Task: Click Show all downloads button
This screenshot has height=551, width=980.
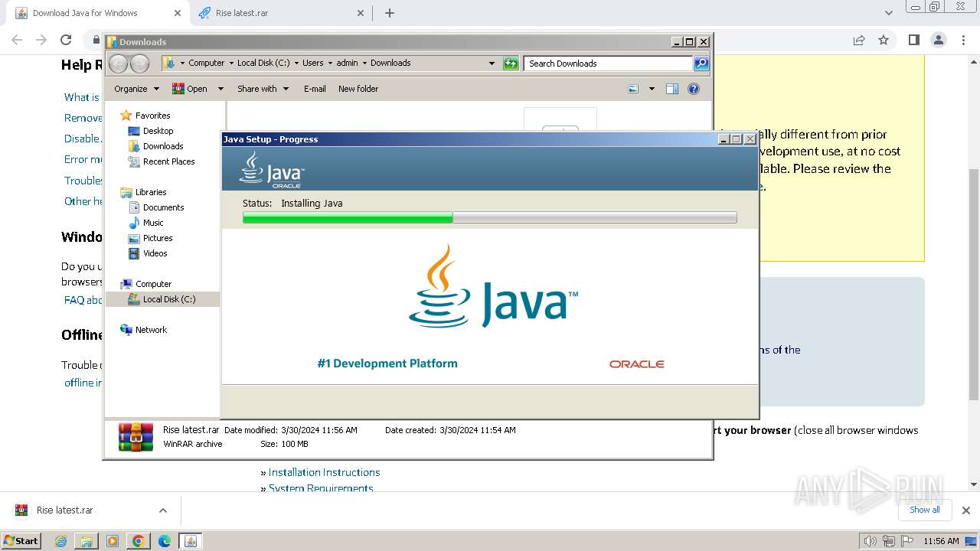Action: point(924,510)
